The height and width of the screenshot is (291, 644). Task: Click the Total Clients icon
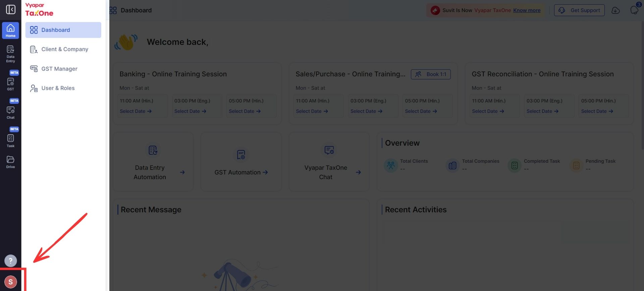click(391, 165)
